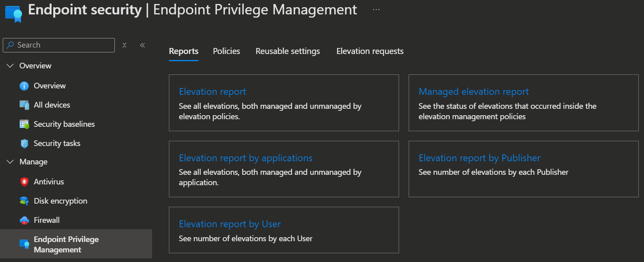Collapse the Overview section chevron
The image size is (644, 262).
pyautogui.click(x=10, y=66)
